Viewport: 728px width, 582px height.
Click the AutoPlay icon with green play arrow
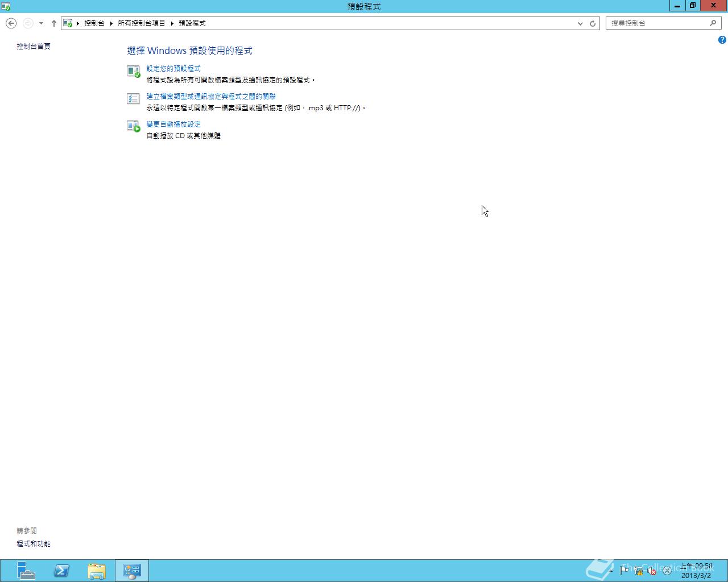tap(133, 126)
